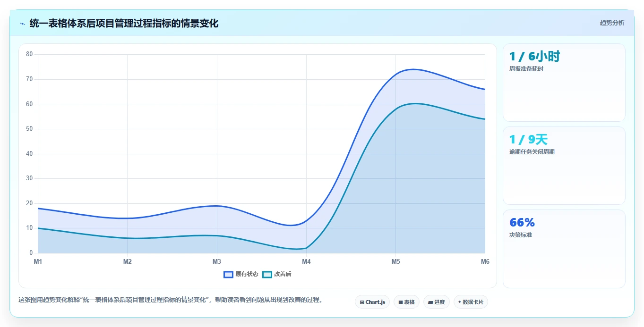Viewport: 644px width, 327px height.
Task: Click the description text below the chart
Action: (x=170, y=300)
